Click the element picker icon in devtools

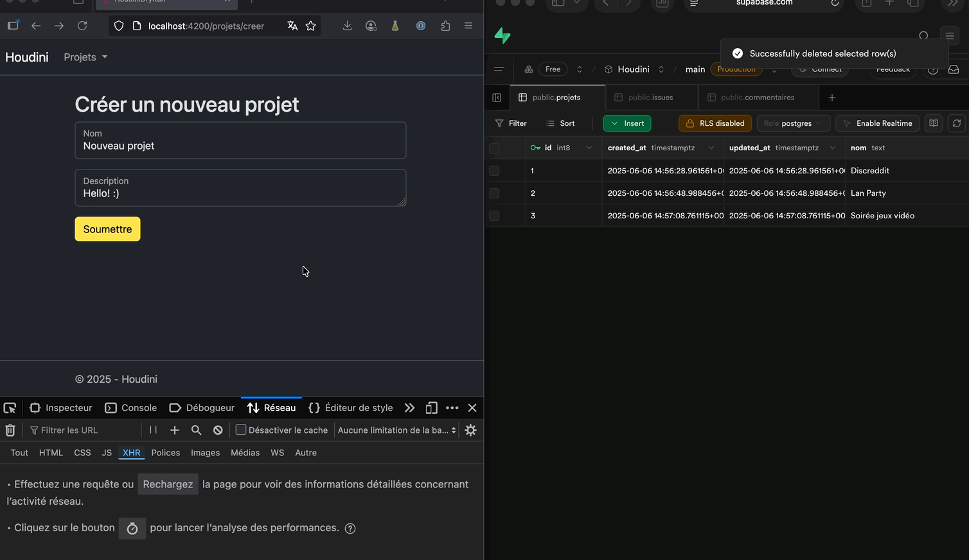[10, 408]
